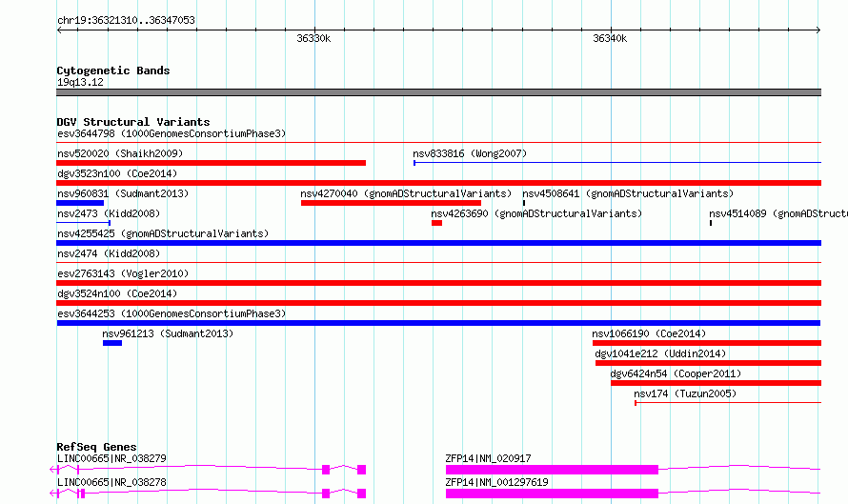Click the thin blue nsv833816 variant line
Image resolution: width=848 pixels, height=504 pixels.
pos(617,163)
